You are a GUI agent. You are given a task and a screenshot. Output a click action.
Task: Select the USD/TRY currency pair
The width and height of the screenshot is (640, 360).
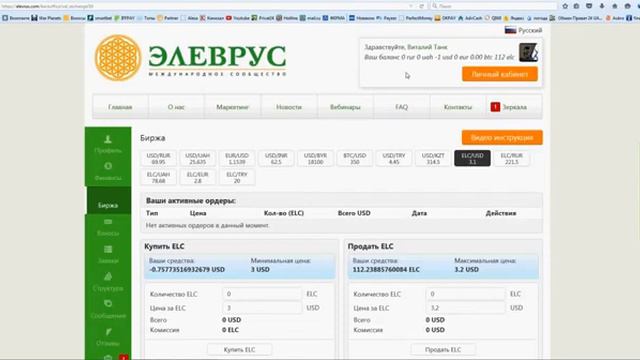[x=393, y=158]
